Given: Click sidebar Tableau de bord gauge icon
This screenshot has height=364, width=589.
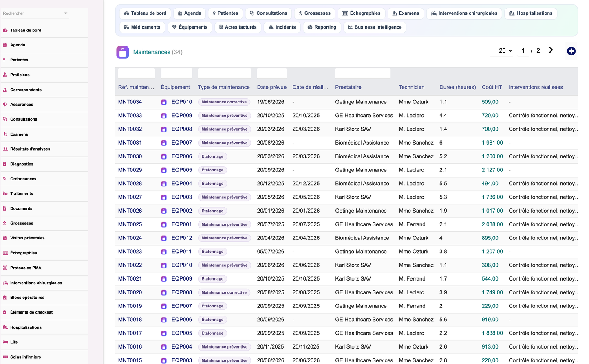Looking at the screenshot, I should pyautogui.click(x=5, y=30).
